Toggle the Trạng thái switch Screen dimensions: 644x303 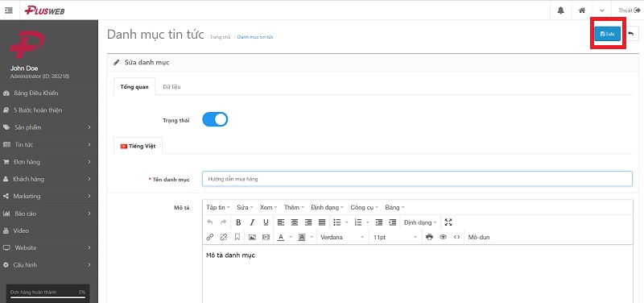point(215,119)
